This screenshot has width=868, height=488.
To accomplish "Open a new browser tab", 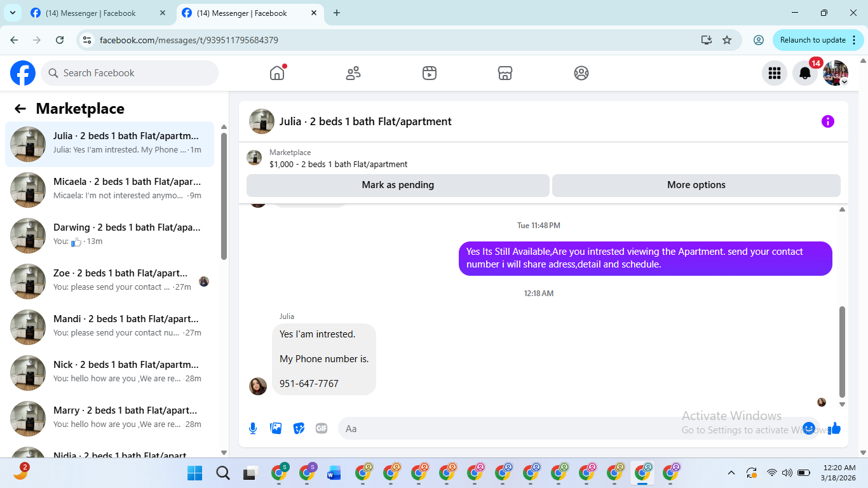I will 337,13.
